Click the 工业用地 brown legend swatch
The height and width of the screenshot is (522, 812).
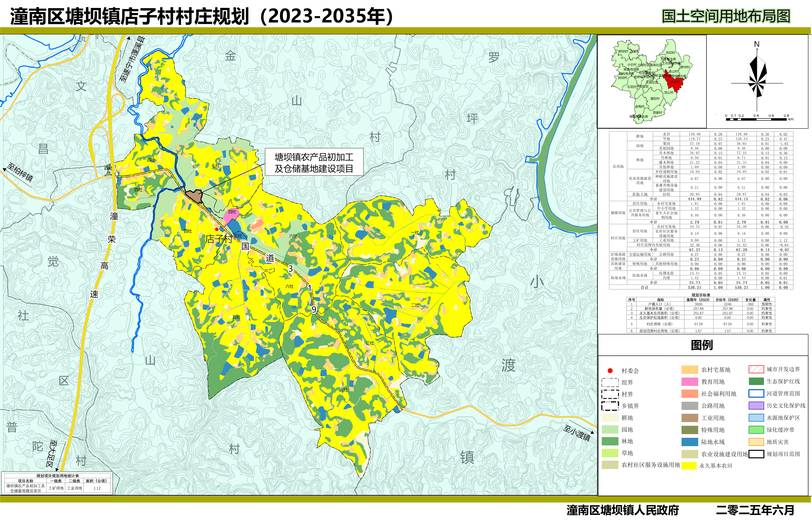click(x=690, y=418)
